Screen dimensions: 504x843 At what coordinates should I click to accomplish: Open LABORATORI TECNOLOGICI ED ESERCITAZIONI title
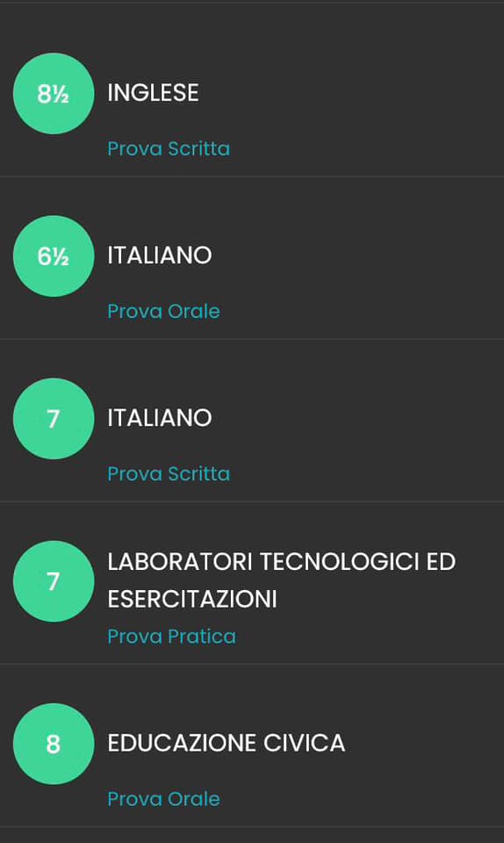click(282, 580)
